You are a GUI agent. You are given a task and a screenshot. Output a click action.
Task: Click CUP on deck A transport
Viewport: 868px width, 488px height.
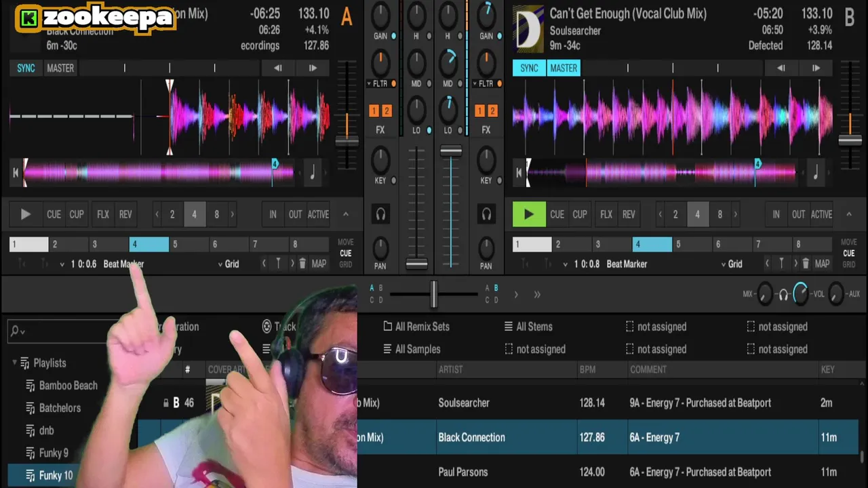coord(77,214)
